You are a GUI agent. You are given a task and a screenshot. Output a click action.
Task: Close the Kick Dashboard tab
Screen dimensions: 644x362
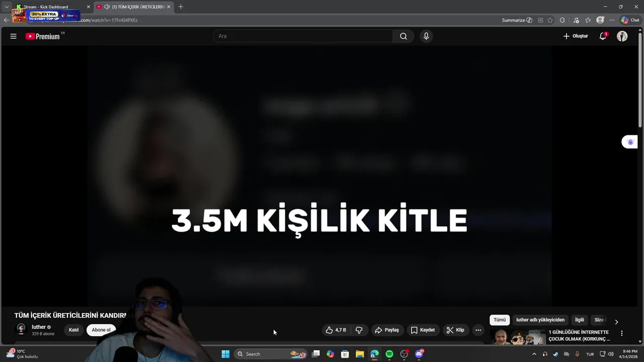[89, 7]
